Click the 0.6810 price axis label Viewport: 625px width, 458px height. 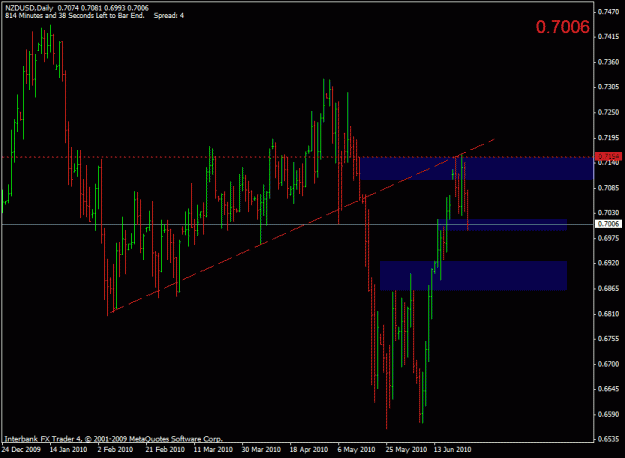coord(608,314)
